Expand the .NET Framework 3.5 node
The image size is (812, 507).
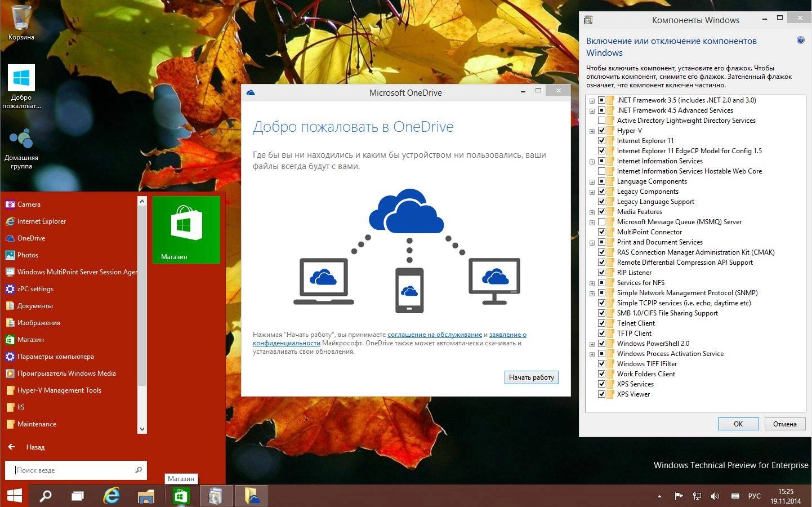tap(592, 101)
